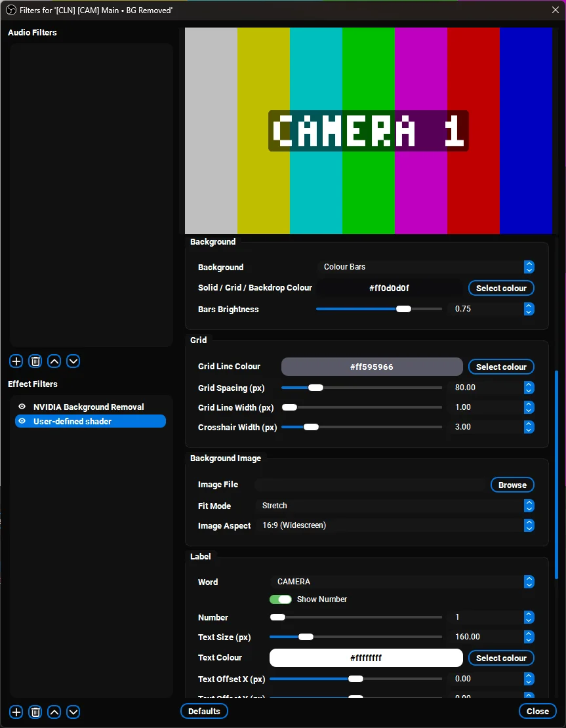Move effect filter up arrow icon
The image size is (566, 728).
pos(54,712)
